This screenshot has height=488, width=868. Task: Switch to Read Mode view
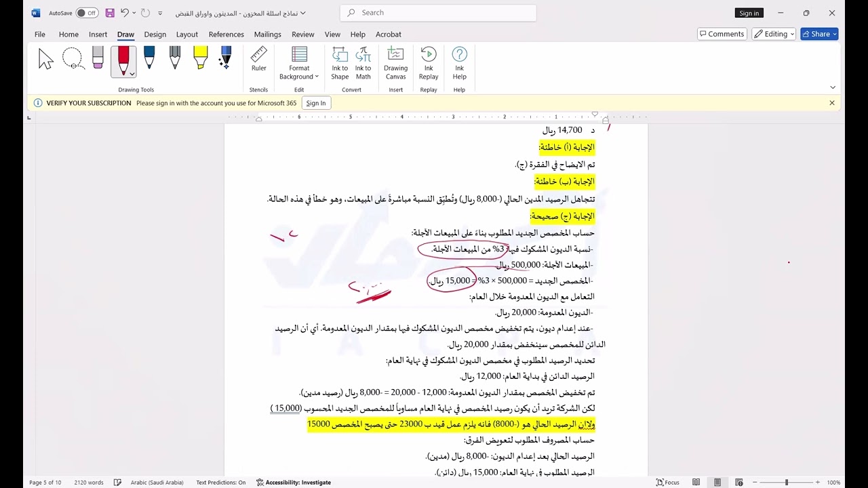point(696,483)
